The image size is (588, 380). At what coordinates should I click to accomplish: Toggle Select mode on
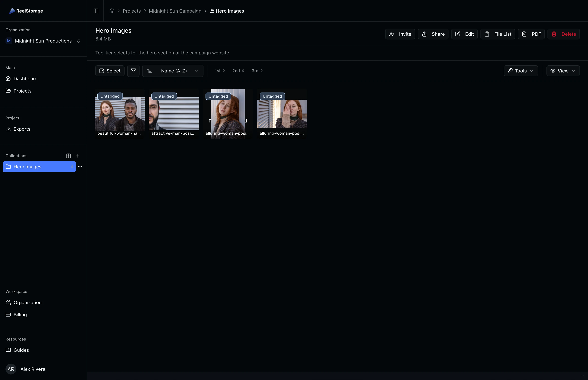(110, 71)
